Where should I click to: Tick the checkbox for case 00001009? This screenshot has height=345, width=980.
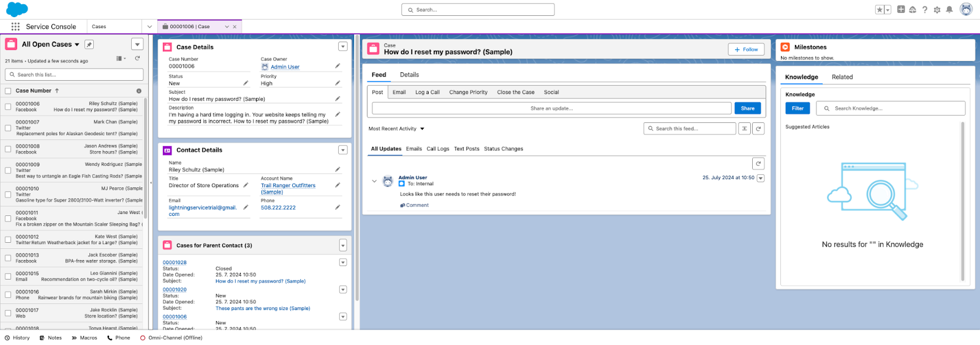point(8,171)
